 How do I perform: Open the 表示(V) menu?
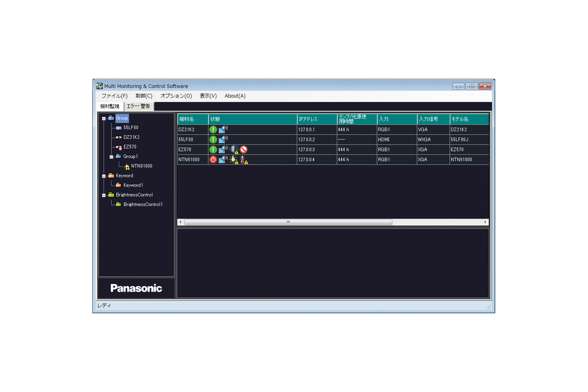click(208, 96)
